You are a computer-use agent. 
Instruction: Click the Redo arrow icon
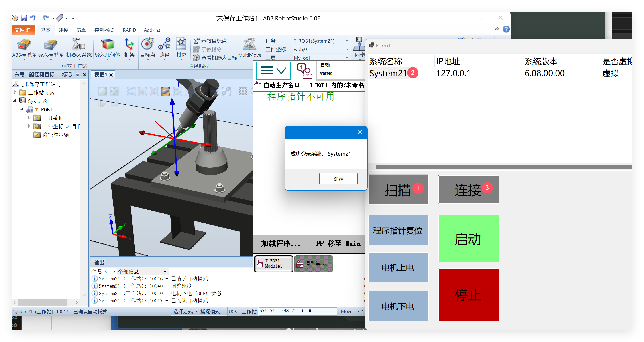(x=46, y=18)
